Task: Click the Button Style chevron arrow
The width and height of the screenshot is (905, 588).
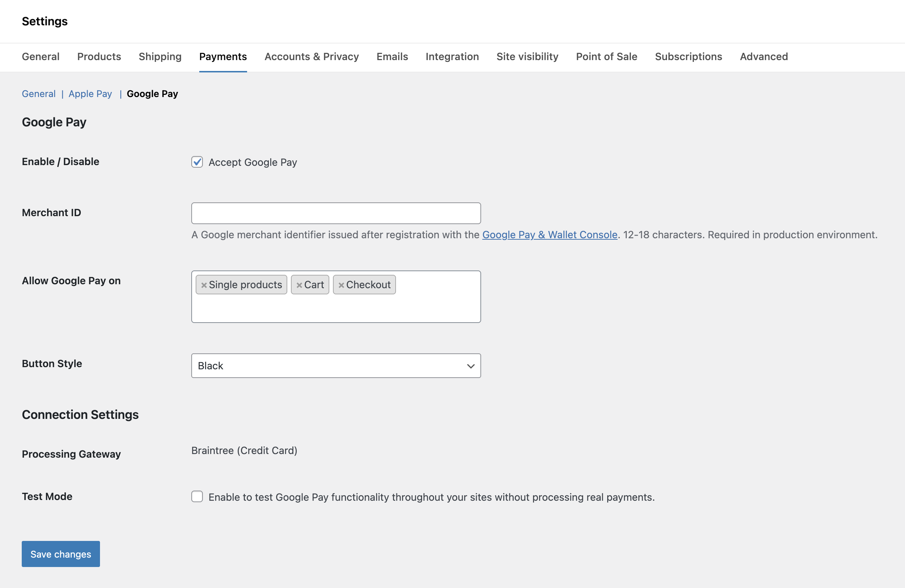Action: (x=470, y=366)
